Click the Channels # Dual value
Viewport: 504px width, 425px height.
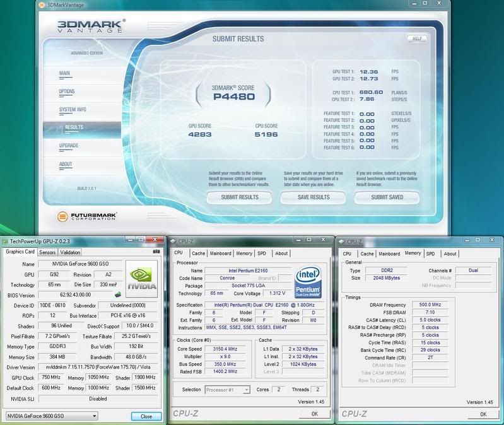tap(474, 271)
